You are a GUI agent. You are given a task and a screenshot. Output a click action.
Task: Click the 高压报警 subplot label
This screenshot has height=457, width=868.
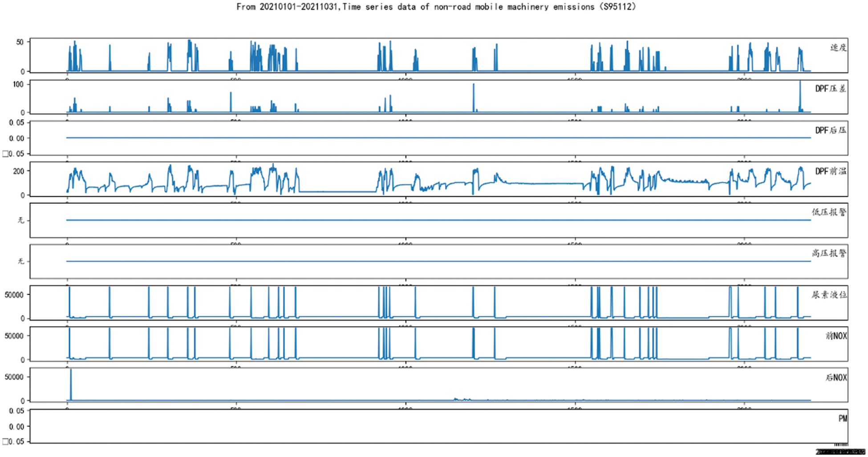tap(828, 253)
